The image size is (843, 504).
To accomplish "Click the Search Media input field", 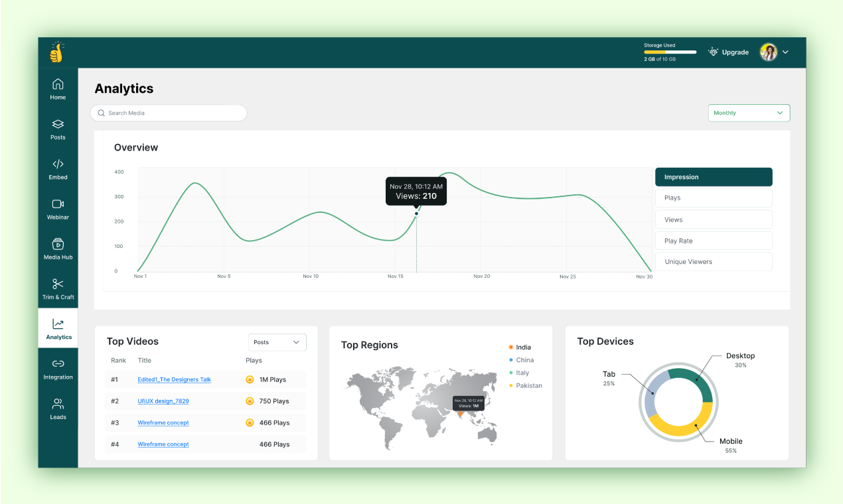I will pyautogui.click(x=169, y=113).
